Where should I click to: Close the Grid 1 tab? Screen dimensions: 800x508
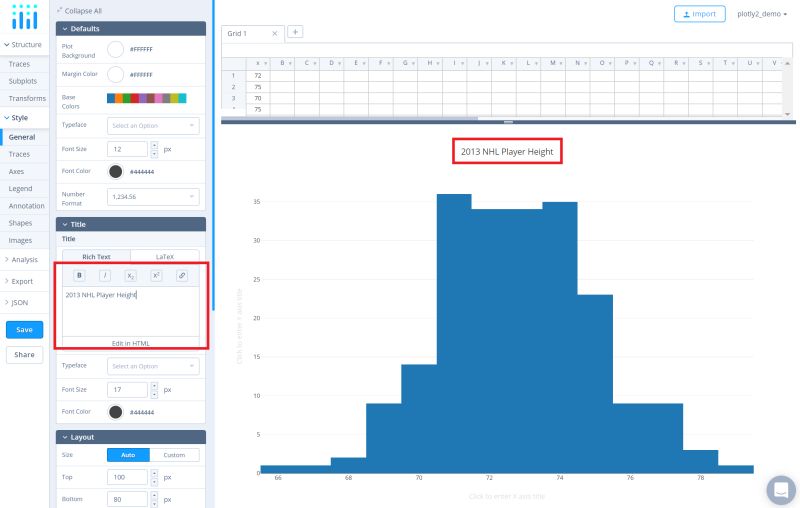pos(274,34)
